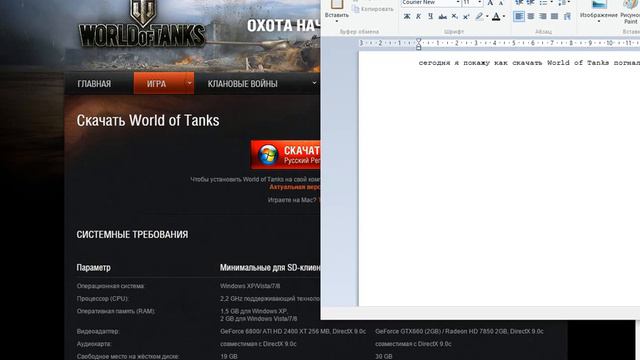This screenshot has width=640, height=360.
Task: Click the '19 GB' disk space value
Action: pyautogui.click(x=229, y=357)
